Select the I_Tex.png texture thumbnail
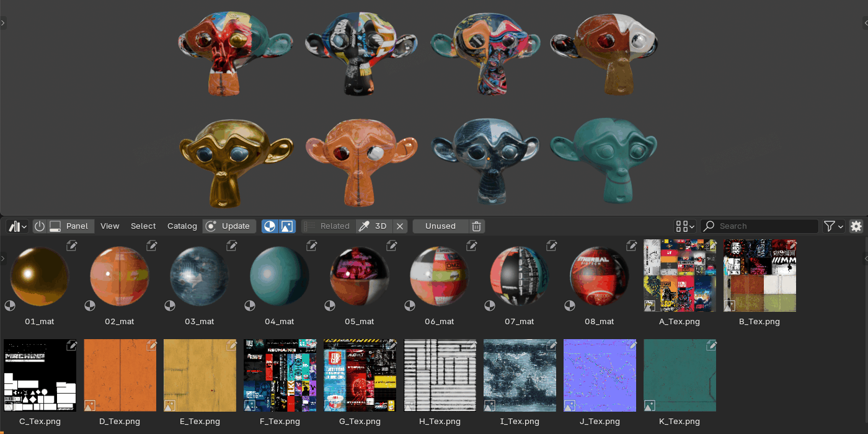 coord(520,375)
